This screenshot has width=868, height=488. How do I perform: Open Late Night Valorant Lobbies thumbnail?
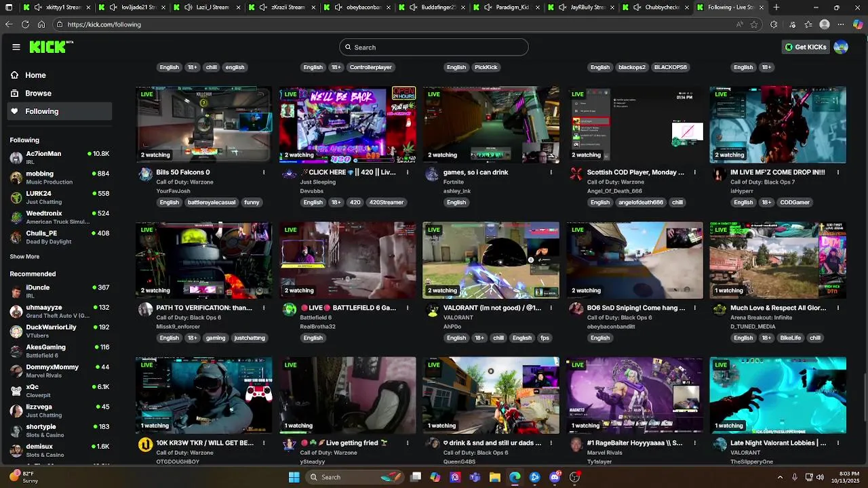[x=778, y=396]
